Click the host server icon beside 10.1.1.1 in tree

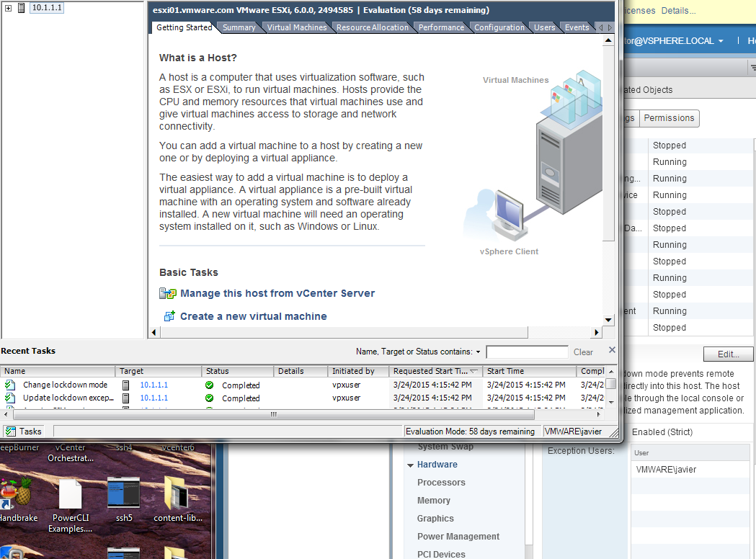point(21,8)
